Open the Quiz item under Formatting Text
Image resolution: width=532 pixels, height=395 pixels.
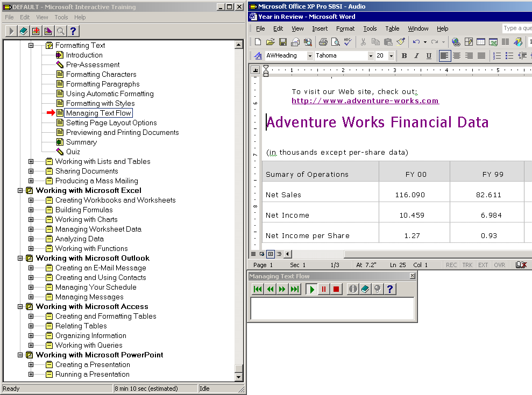pos(73,152)
